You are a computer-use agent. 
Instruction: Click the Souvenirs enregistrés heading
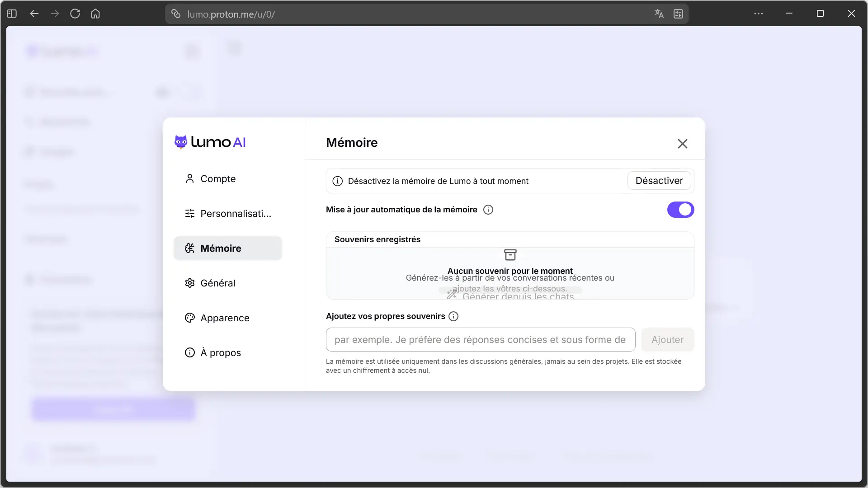[377, 239]
